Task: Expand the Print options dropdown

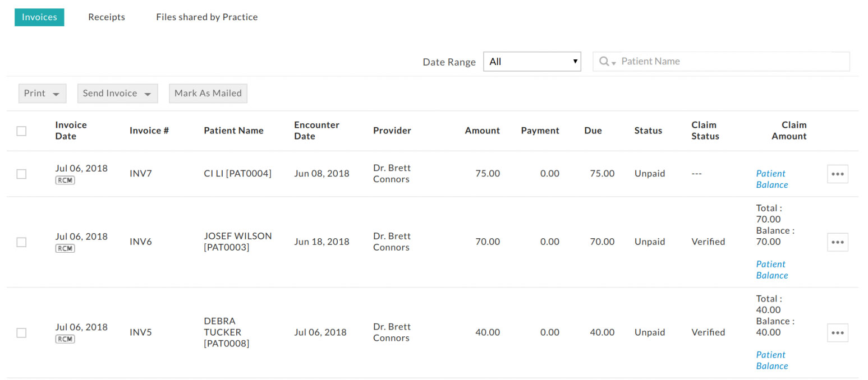Action: click(x=42, y=93)
